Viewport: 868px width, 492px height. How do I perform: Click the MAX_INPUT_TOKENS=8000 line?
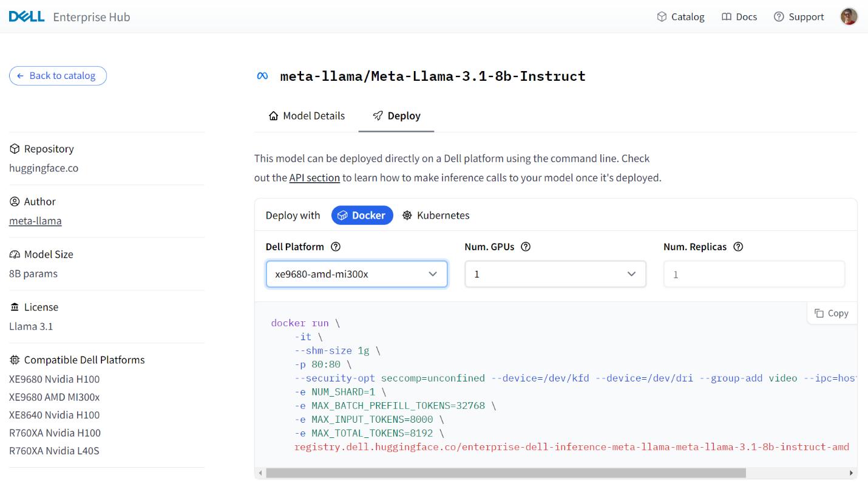(x=369, y=420)
